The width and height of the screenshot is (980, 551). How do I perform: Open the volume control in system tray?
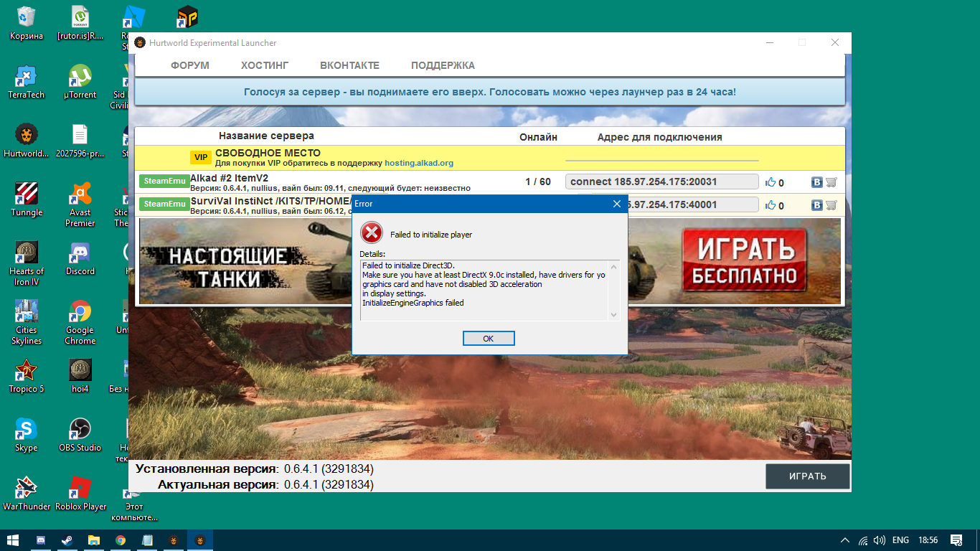tap(880, 540)
